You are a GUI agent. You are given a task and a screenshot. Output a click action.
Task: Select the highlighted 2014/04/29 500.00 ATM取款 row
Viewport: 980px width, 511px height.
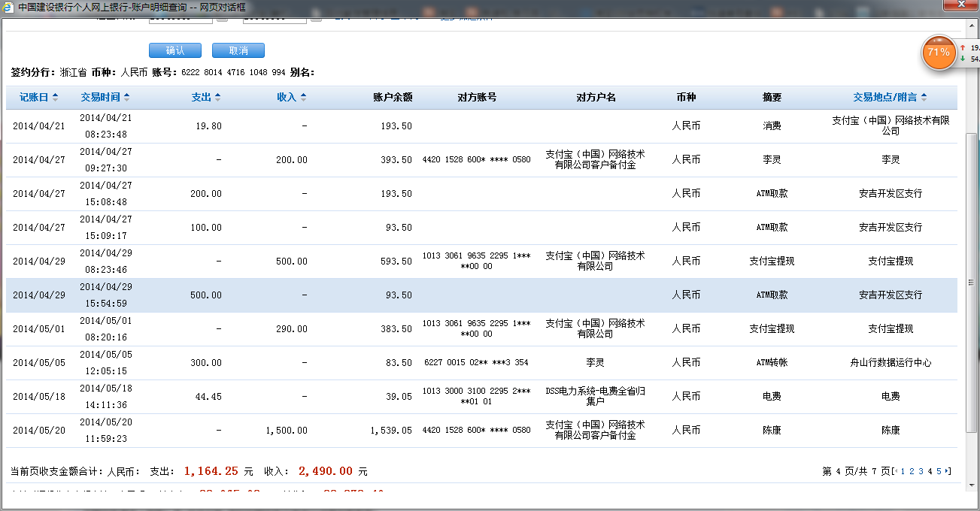coord(481,295)
